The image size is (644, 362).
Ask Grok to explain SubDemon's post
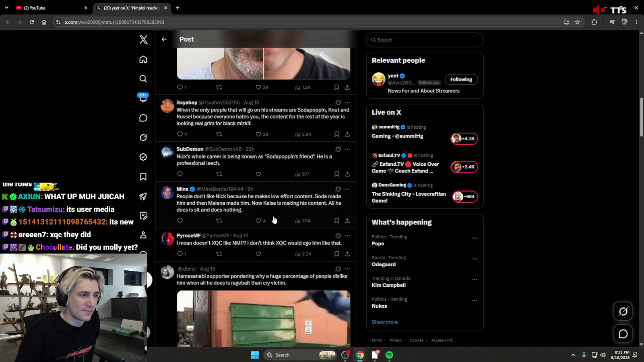pyautogui.click(x=338, y=149)
